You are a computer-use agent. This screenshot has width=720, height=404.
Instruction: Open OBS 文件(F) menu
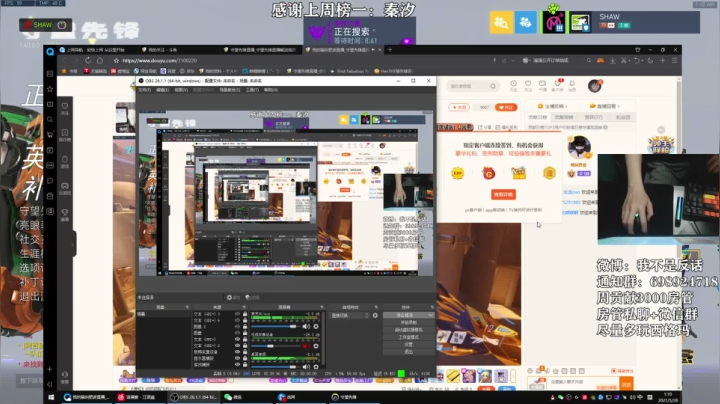pos(145,90)
